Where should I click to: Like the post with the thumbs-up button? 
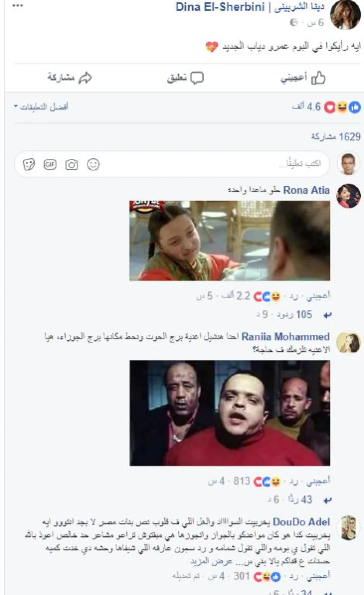click(303, 78)
